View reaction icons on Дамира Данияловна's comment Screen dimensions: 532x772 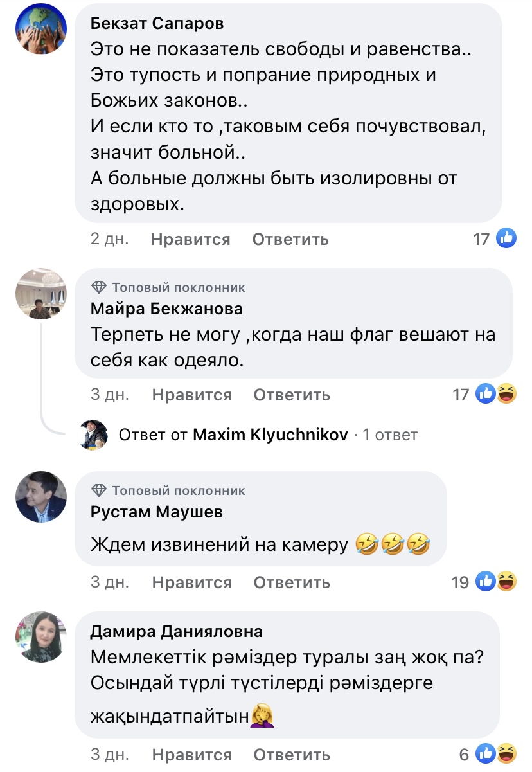click(x=496, y=753)
